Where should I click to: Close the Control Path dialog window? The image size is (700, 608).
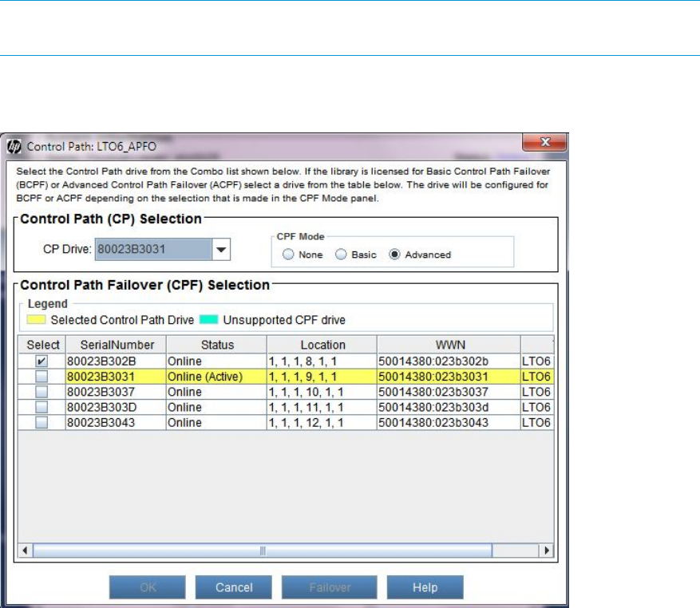(x=545, y=144)
